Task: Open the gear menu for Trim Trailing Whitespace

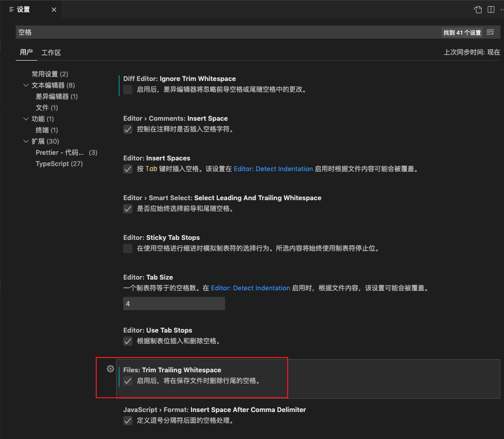Action: coord(110,369)
